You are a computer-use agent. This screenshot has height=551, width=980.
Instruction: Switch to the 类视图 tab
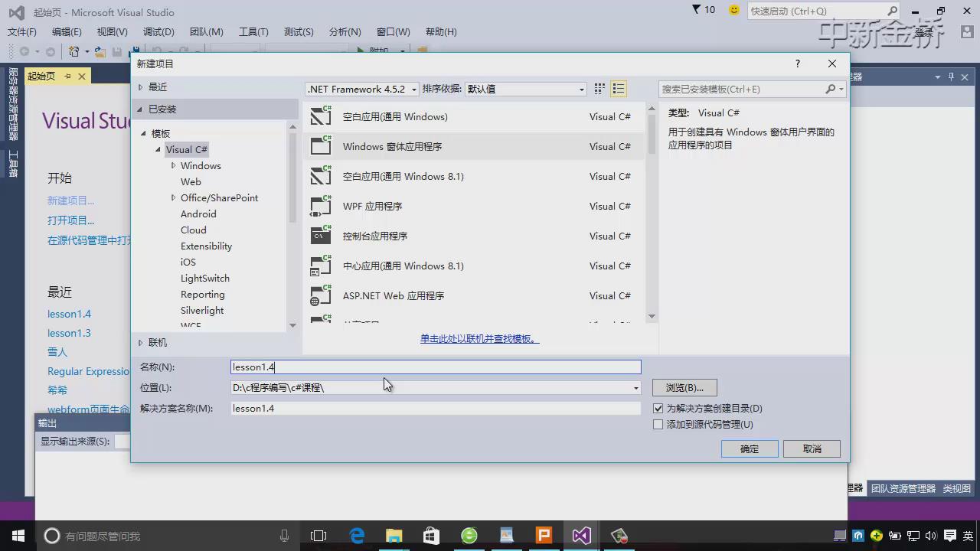[x=957, y=488]
